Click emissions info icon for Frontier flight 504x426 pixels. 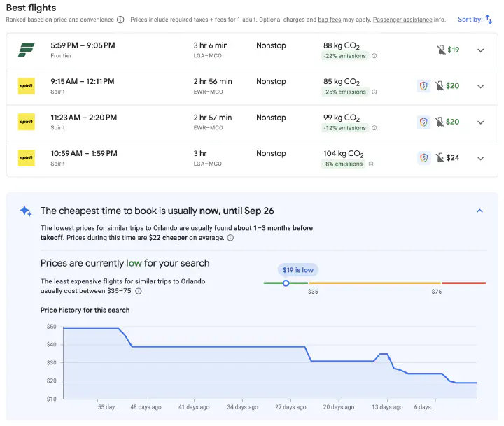click(374, 56)
